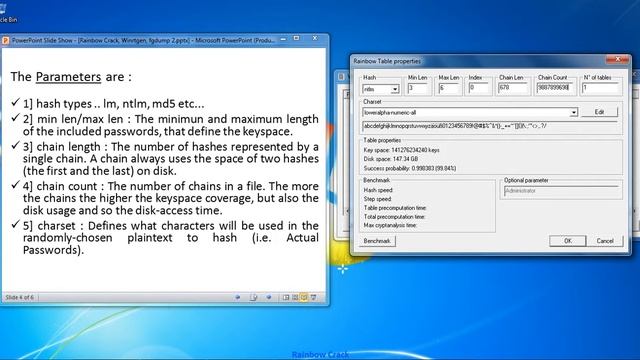Click 'Slide 4 of 6' status text
The width and height of the screenshot is (640, 360).
pos(20,297)
